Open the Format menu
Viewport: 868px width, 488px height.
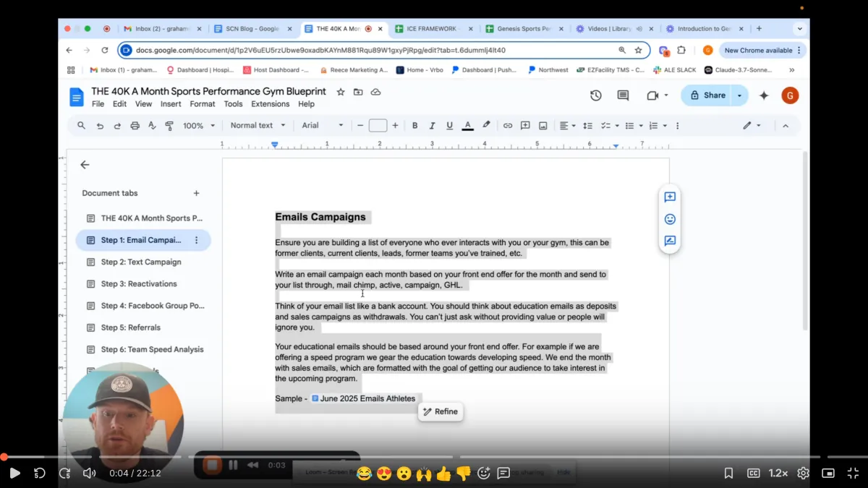click(x=203, y=104)
